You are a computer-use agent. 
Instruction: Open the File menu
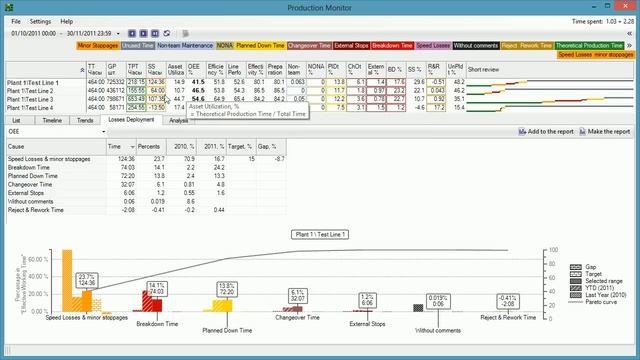click(x=16, y=21)
